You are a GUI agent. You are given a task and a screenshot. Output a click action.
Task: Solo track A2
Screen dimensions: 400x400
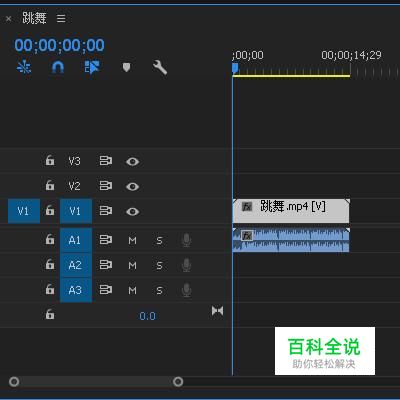pos(159,265)
